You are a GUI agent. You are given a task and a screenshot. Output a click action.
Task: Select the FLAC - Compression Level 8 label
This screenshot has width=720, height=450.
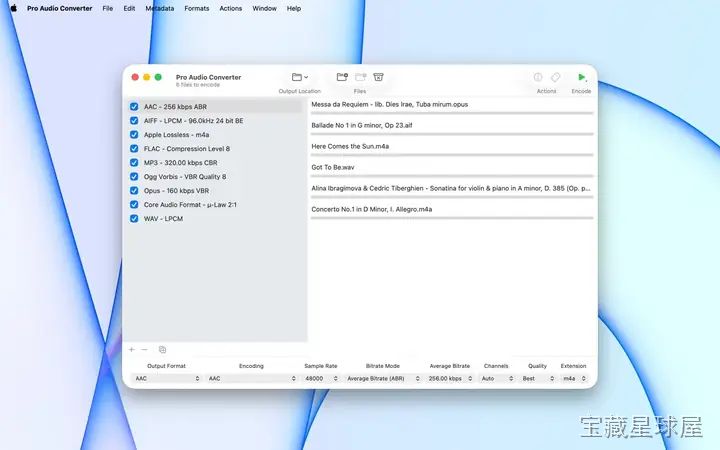pyautogui.click(x=187, y=149)
